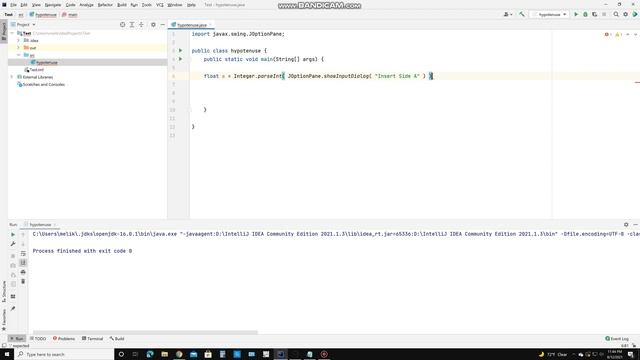640x360 pixels.
Task: Open the Build tool window
Action: pos(117,338)
